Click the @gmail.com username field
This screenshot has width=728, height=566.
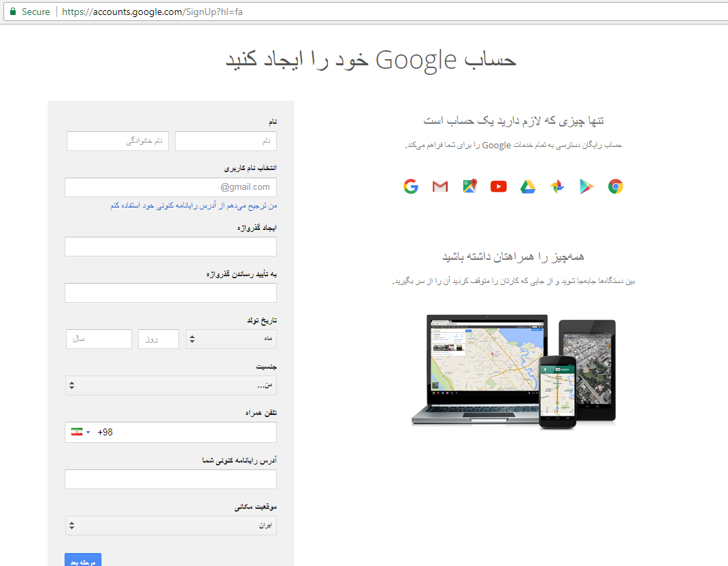coord(171,187)
